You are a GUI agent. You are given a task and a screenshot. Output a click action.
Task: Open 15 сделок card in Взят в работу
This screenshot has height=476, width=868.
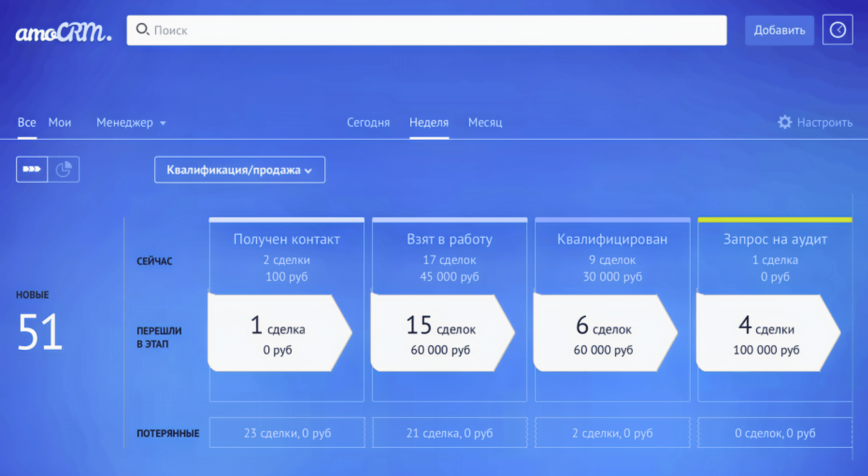[441, 333]
